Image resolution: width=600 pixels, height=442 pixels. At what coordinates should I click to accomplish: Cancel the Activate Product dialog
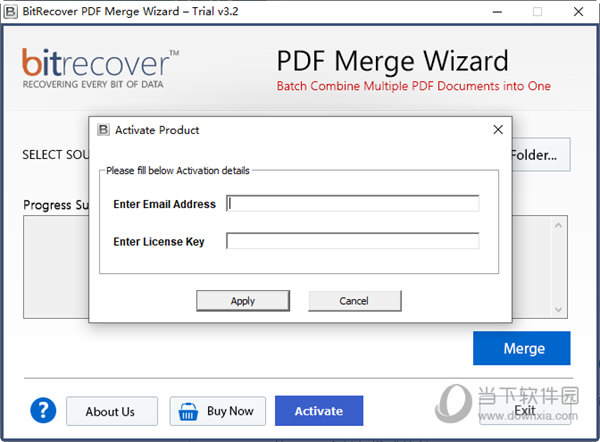pos(355,301)
